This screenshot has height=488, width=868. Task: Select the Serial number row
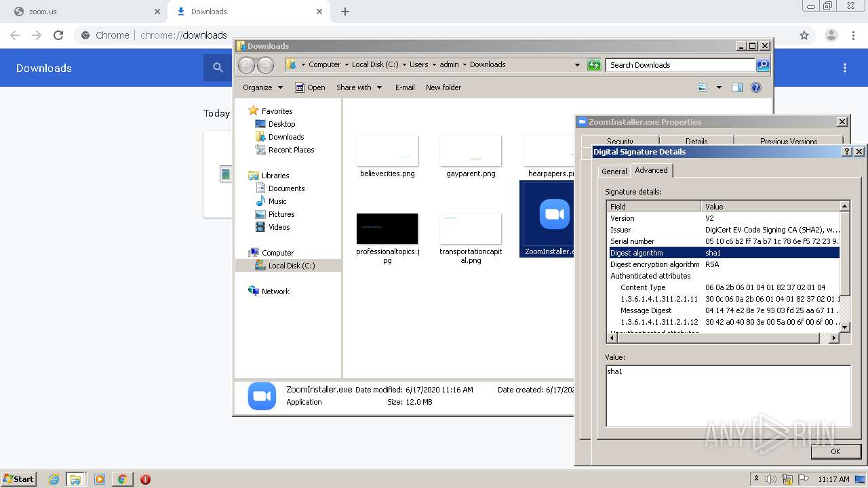[723, 241]
